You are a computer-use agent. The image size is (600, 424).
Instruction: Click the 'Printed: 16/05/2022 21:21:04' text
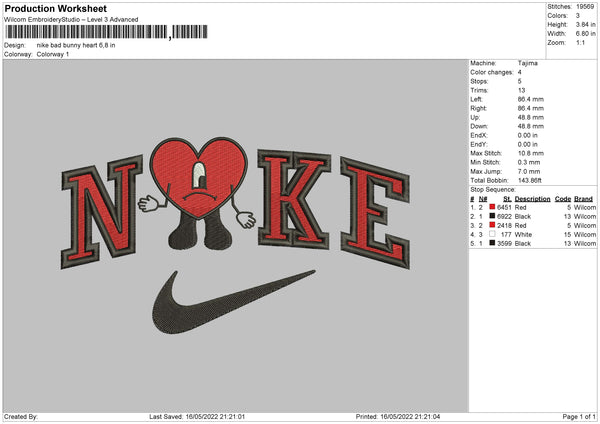pyautogui.click(x=398, y=417)
